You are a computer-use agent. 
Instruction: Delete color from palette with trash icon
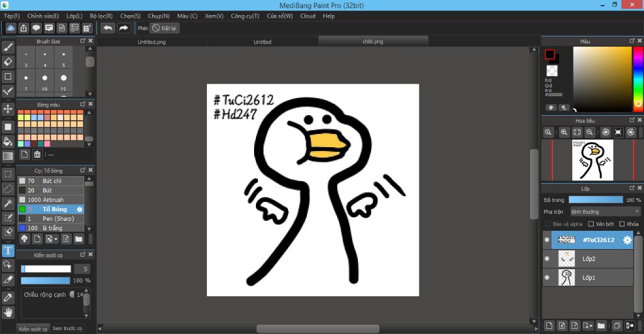(37, 155)
